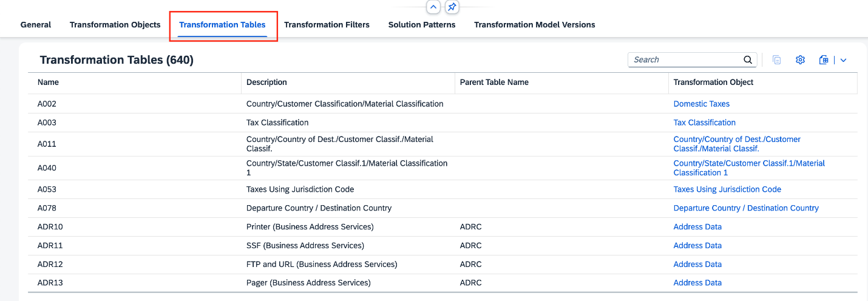Collapse the header with the up chevron
This screenshot has width=868, height=301.
(x=433, y=7)
